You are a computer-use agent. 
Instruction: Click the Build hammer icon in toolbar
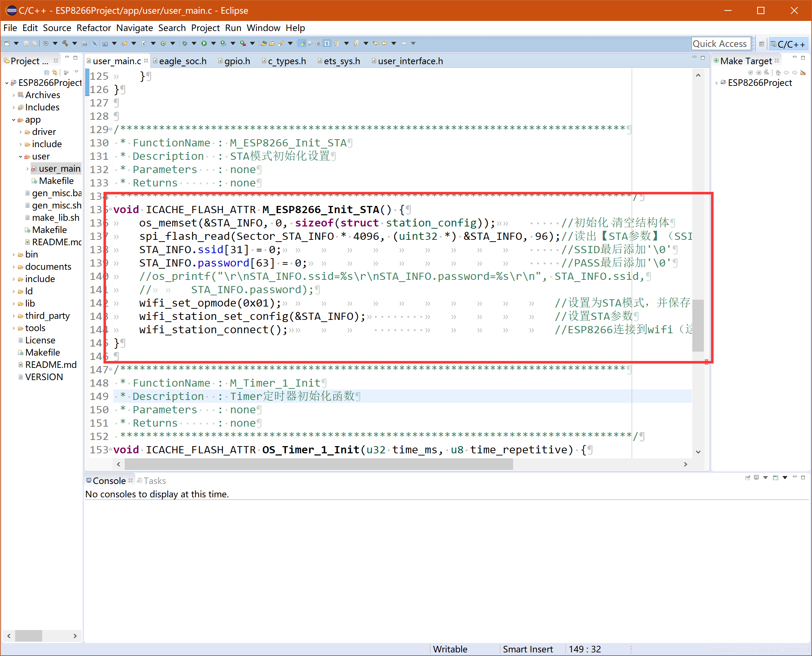tap(65, 43)
